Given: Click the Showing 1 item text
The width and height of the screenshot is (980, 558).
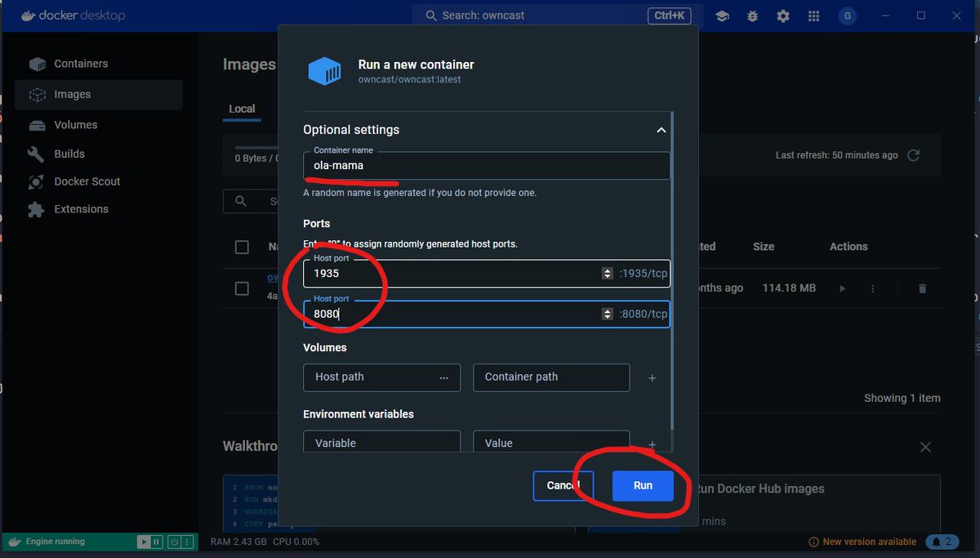Looking at the screenshot, I should pyautogui.click(x=902, y=399).
